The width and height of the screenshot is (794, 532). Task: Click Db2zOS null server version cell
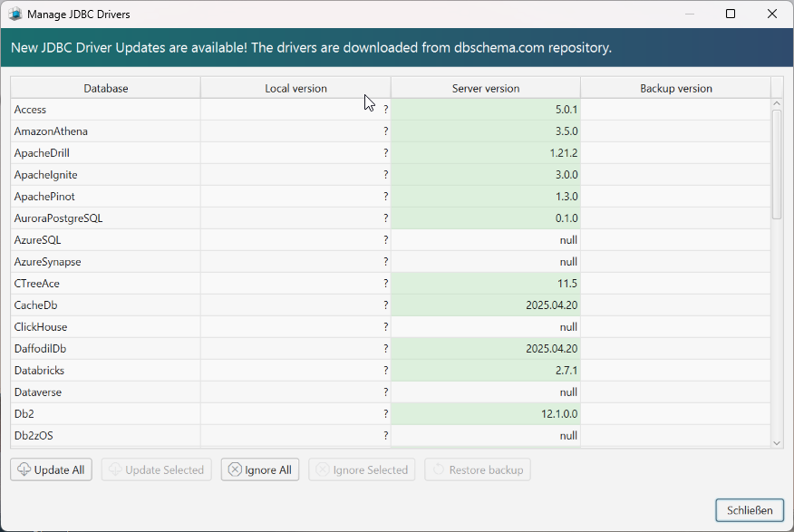[x=486, y=436]
